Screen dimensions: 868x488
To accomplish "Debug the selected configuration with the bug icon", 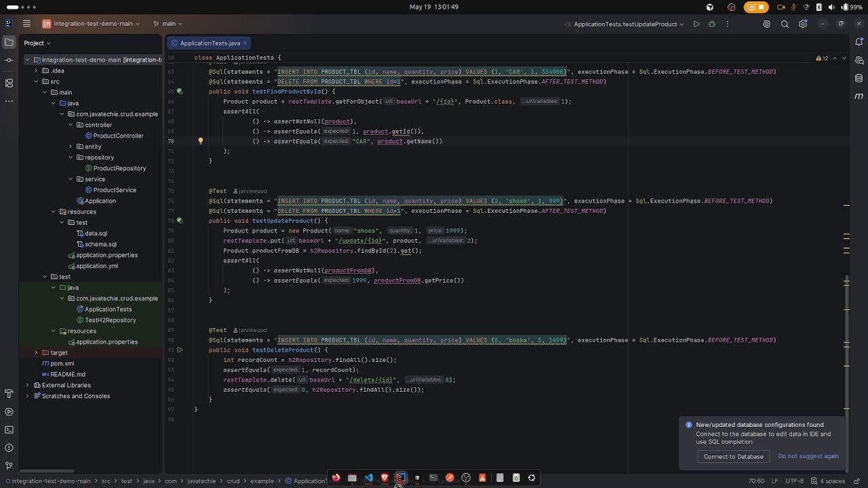I will tap(712, 24).
